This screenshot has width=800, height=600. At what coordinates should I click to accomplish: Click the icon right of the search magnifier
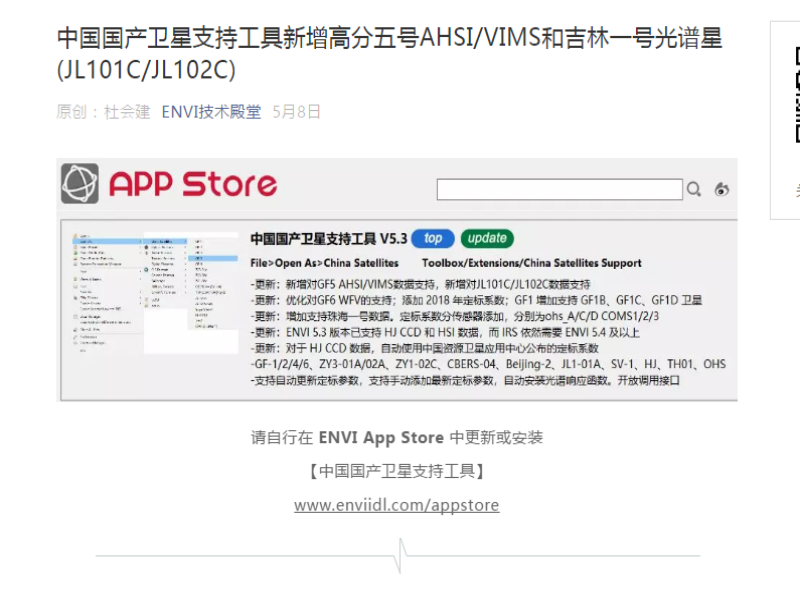(722, 189)
